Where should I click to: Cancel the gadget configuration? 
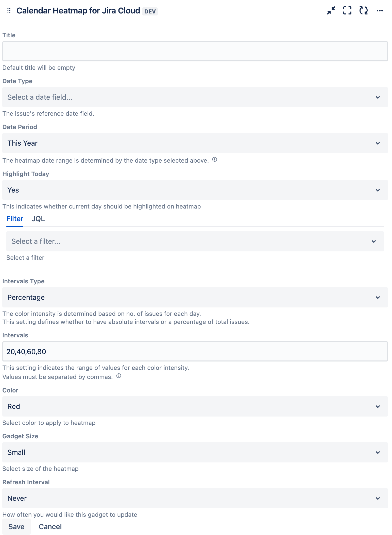click(50, 527)
